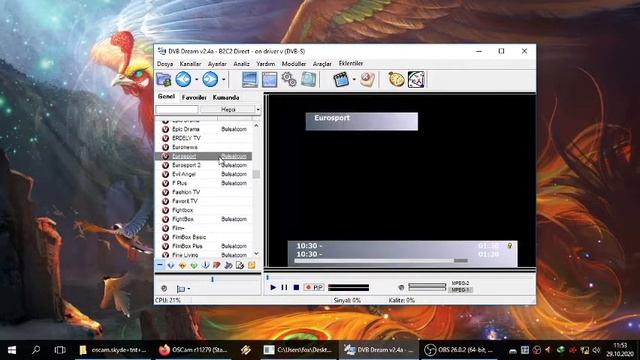Open the satellite finder map icon
The image size is (640, 360).
click(x=416, y=79)
